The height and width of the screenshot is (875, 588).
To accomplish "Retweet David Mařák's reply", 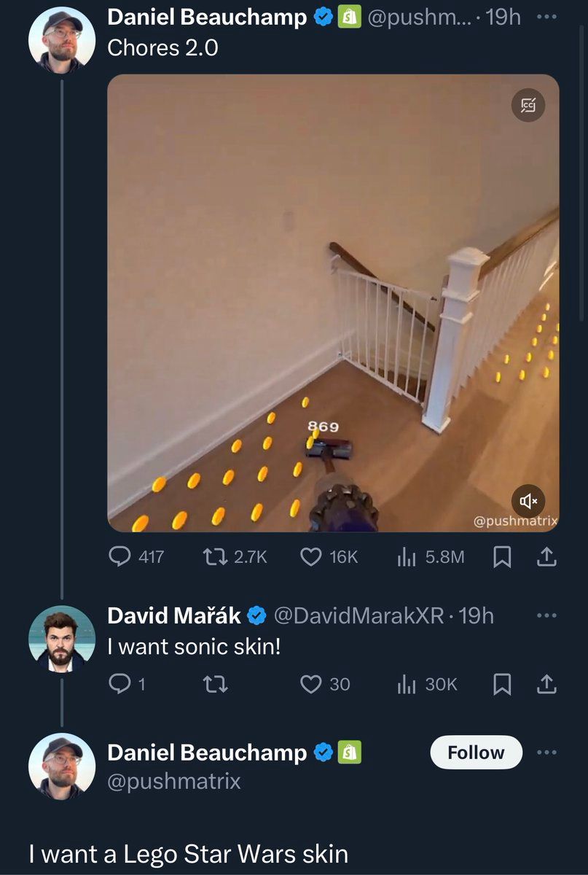I will [x=213, y=684].
